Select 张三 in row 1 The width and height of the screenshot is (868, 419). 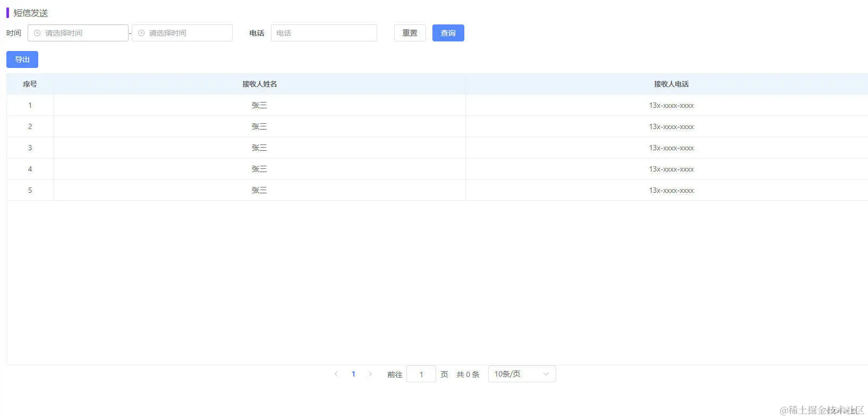(259, 105)
